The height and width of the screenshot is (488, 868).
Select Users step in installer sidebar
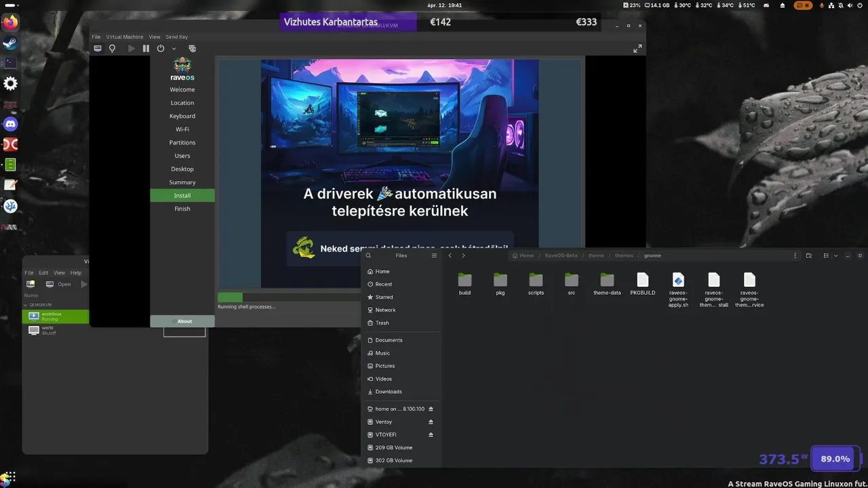point(182,156)
